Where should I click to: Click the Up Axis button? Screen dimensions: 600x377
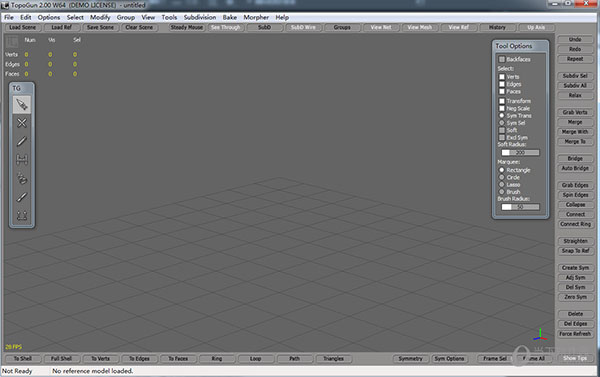(536, 28)
